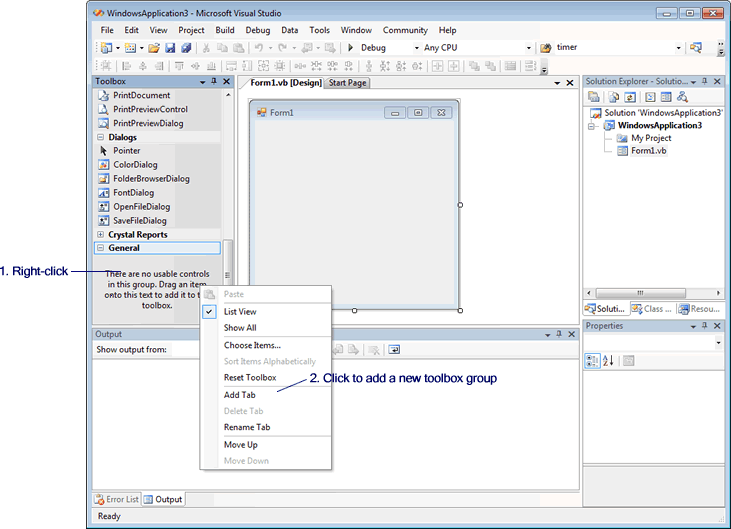731x529 pixels.
Task: Toggle auto-hide pin on Output panel
Action: (x=557, y=334)
